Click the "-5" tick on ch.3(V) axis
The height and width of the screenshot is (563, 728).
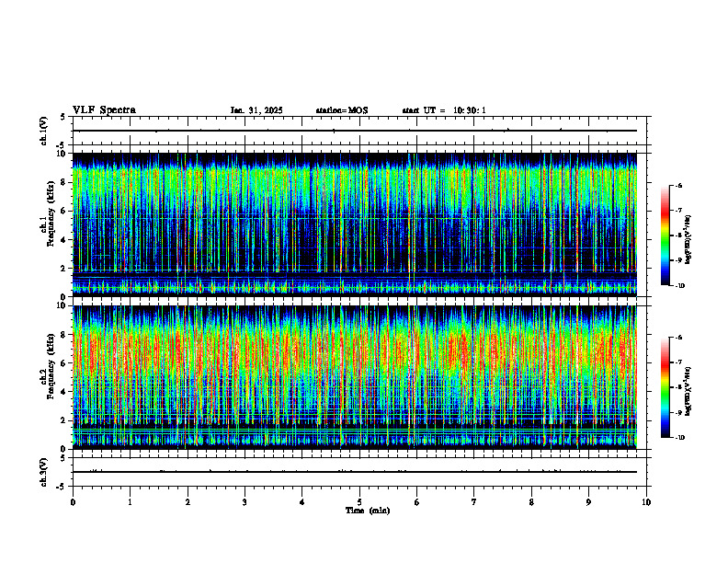pos(61,487)
